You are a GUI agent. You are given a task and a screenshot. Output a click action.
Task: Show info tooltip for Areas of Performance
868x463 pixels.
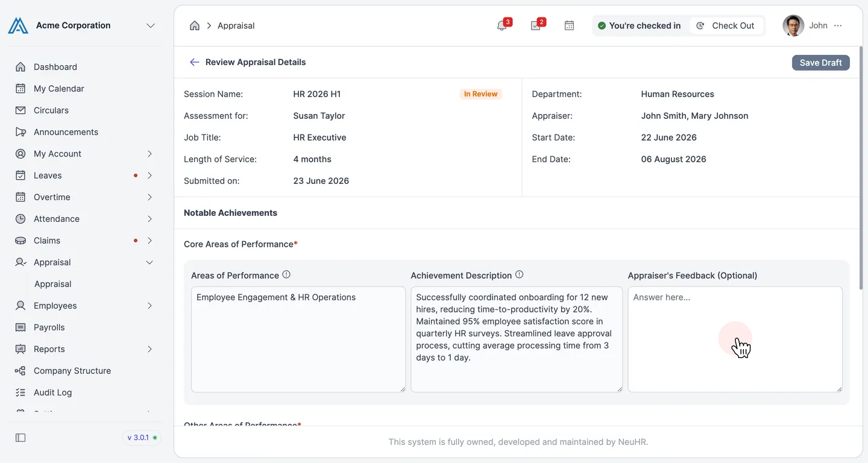coord(286,274)
